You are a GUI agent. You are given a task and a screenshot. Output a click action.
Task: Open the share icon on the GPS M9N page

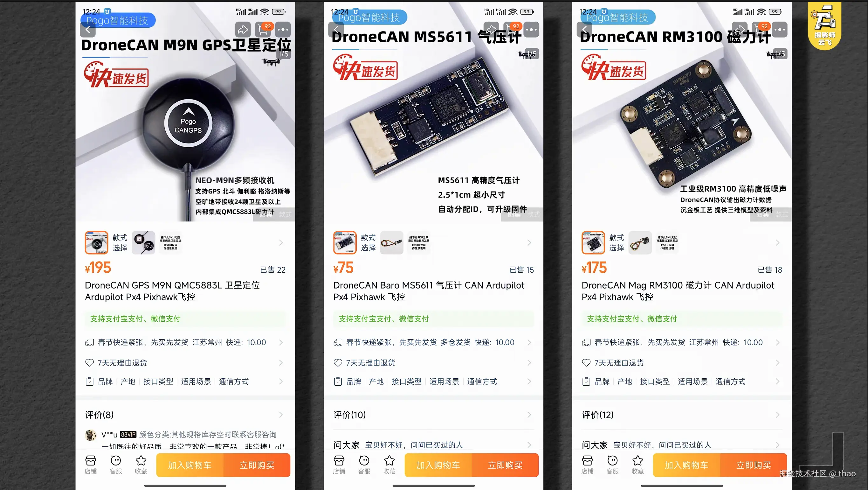243,30
